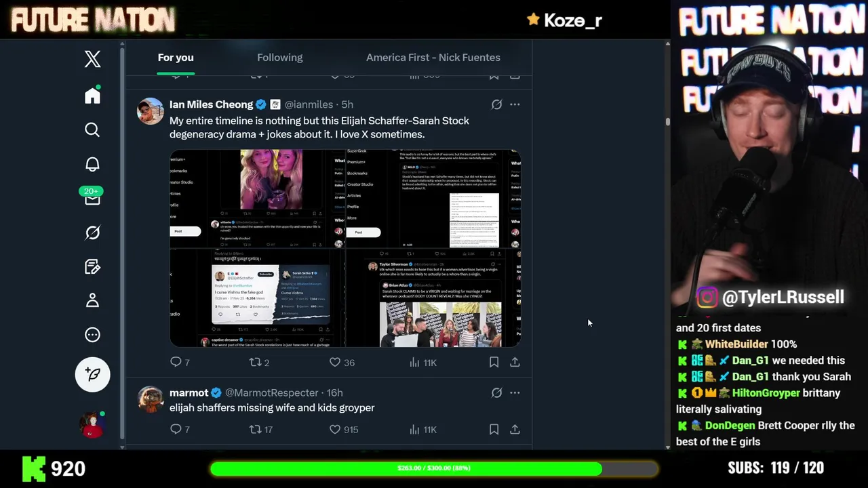This screenshot has height=488, width=868.
Task: Share Ian Miles Cheong's post
Action: pos(515,363)
